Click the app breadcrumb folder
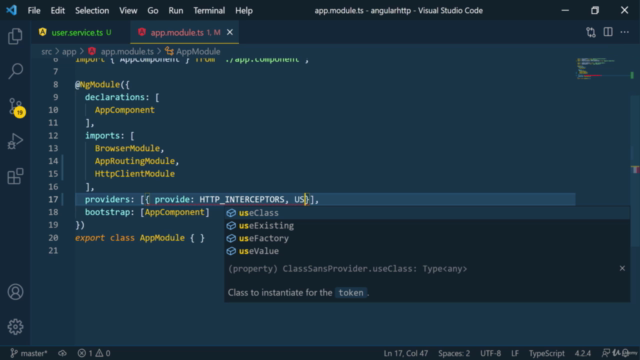 tap(69, 51)
